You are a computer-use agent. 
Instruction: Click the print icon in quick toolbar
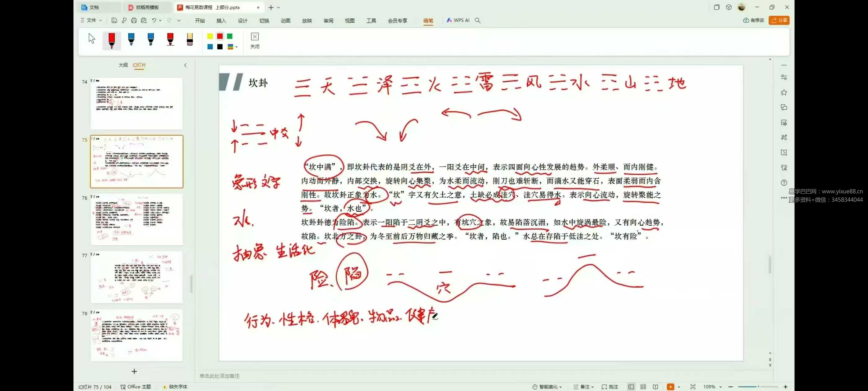134,20
